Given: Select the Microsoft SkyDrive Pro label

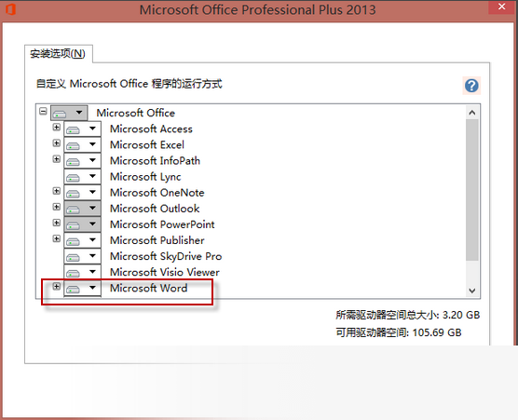Looking at the screenshot, I should point(166,256).
